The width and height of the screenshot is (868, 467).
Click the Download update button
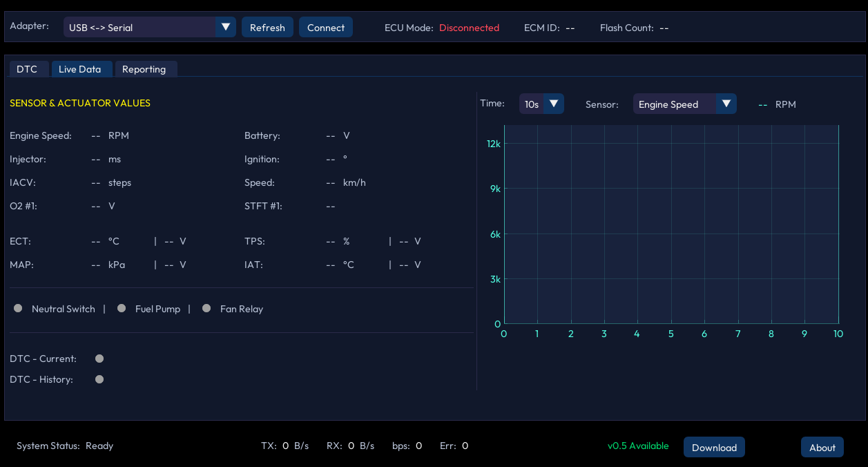(x=714, y=447)
